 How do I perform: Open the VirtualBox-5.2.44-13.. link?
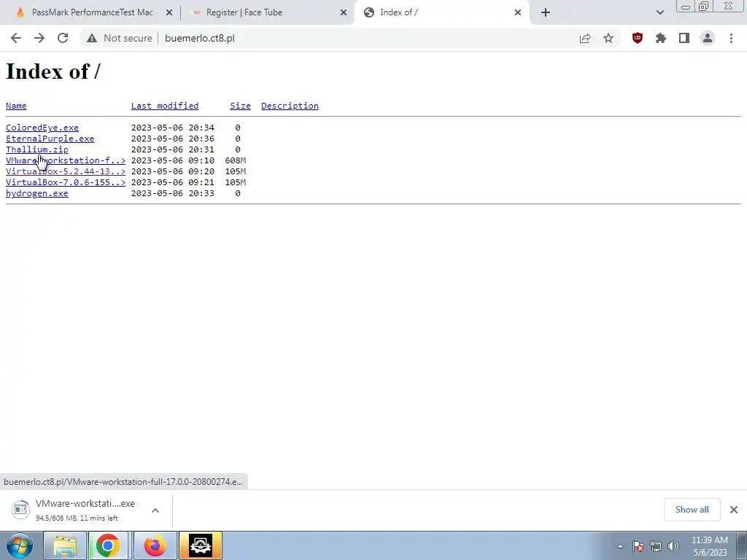pos(66,171)
